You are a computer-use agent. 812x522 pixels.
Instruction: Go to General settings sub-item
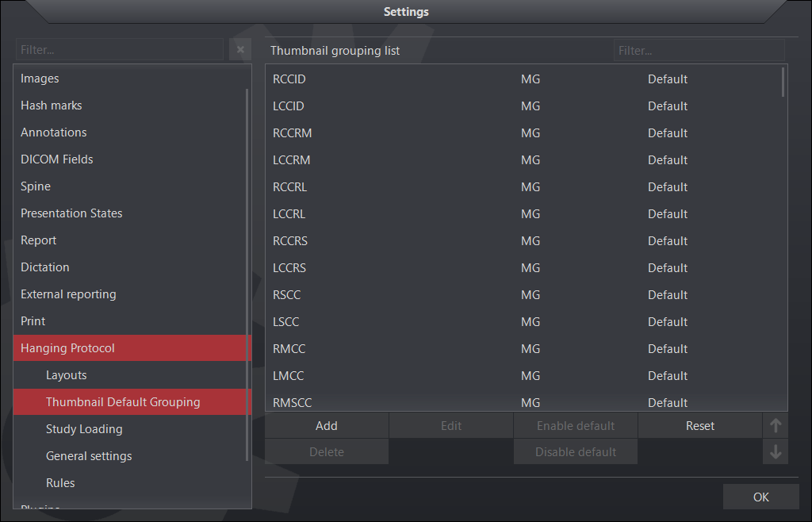pyautogui.click(x=89, y=456)
